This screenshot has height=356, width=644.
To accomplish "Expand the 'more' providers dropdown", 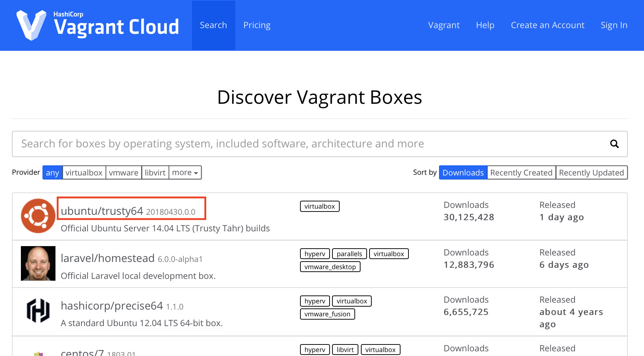I will pyautogui.click(x=185, y=173).
